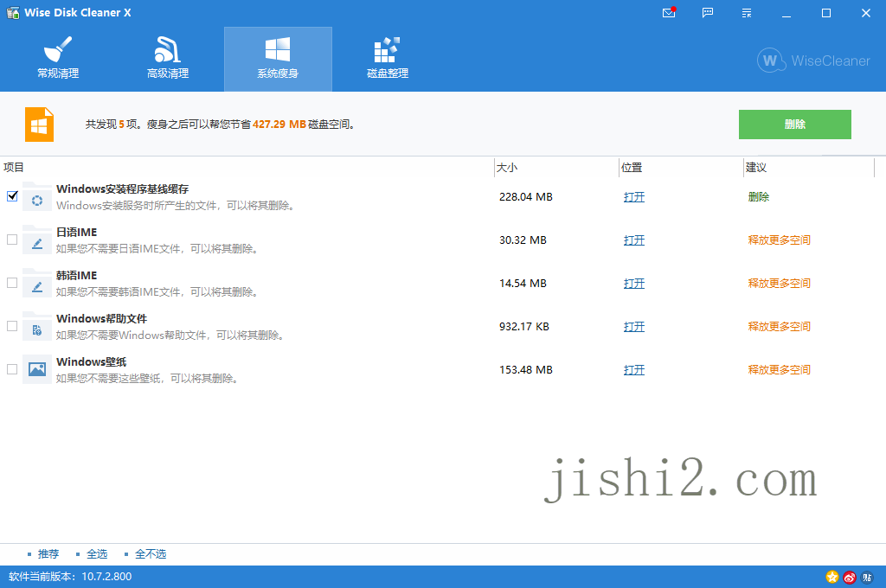Click the Weibo icon in status bar
Viewport: 886px width, 588px height.
click(850, 577)
